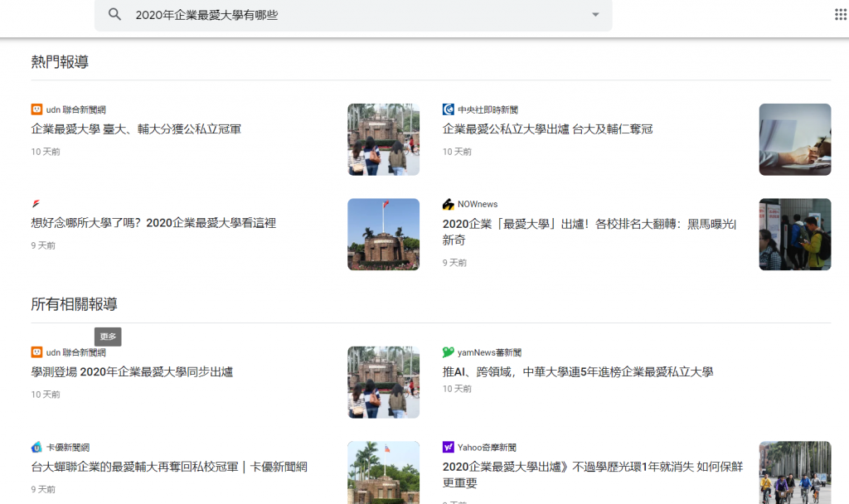Open headline 企業最愛公私立大學出爐 台大及輔仁奪冠
849x504 pixels.
tap(547, 128)
